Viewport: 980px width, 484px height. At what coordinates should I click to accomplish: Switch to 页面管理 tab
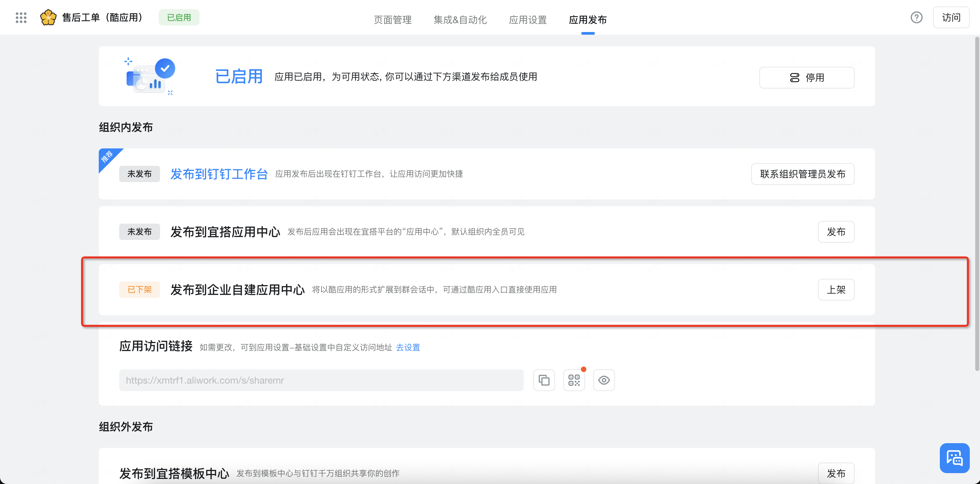click(392, 20)
